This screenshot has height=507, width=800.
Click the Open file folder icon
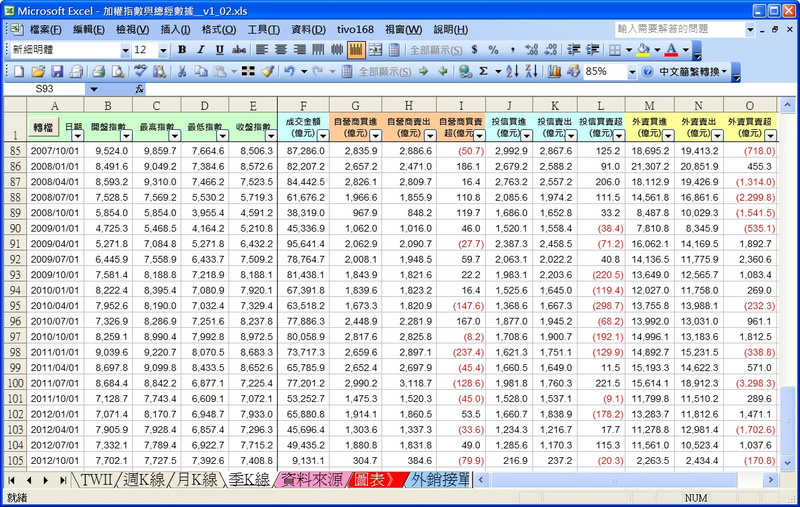tap(38, 71)
